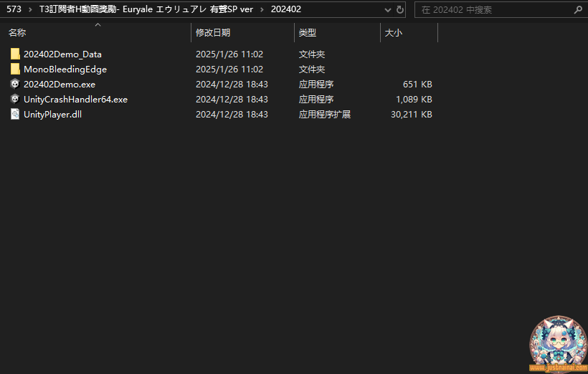
Task: Click the 30,211 KB size value
Action: (412, 114)
